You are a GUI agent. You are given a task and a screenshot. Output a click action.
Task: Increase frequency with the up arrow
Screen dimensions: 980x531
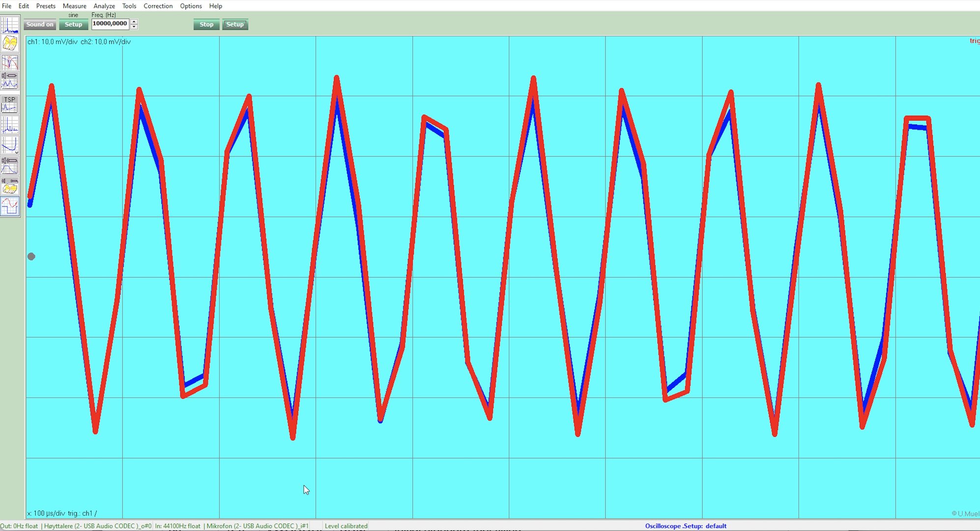click(134, 21)
